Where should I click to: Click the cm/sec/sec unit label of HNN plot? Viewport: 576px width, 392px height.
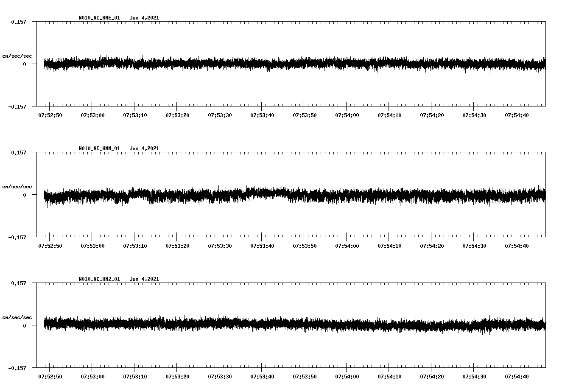click(x=17, y=187)
